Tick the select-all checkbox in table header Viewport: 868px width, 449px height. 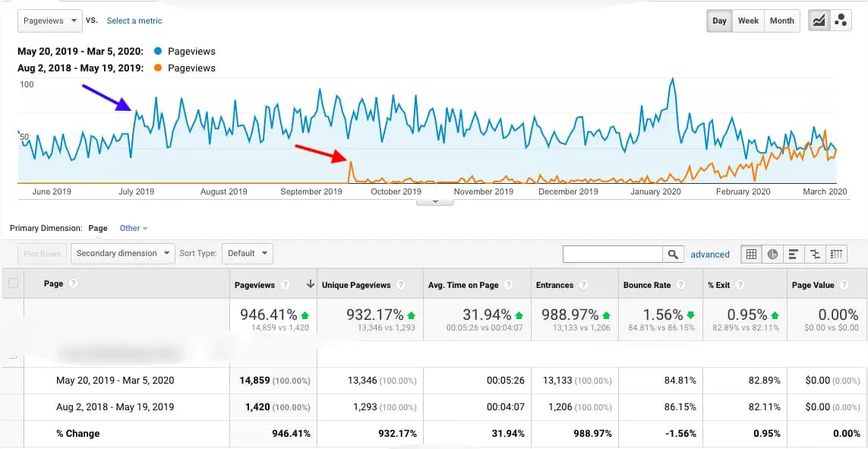(x=13, y=283)
